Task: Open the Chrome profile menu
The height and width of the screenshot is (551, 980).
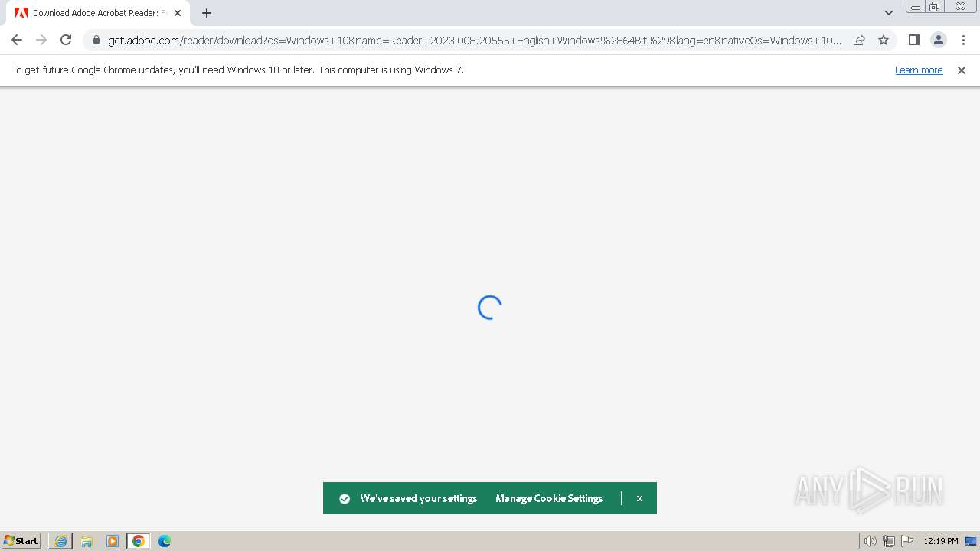Action: click(938, 40)
